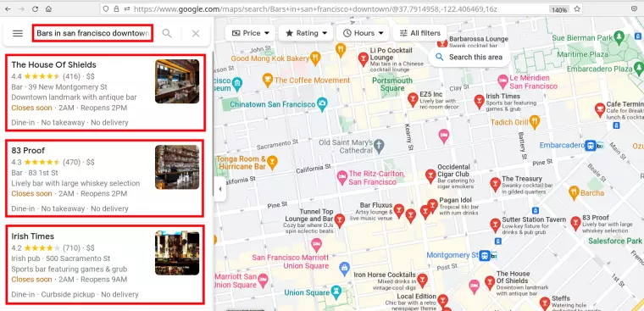Click the Sutter Station Tavern map pin
The height and width of the screenshot is (311, 644).
(496, 225)
